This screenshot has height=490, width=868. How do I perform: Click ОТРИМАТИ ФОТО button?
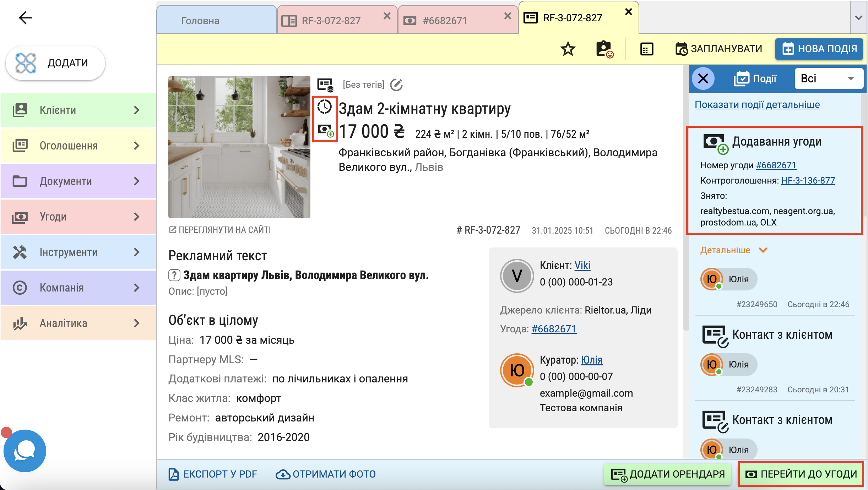[325, 474]
